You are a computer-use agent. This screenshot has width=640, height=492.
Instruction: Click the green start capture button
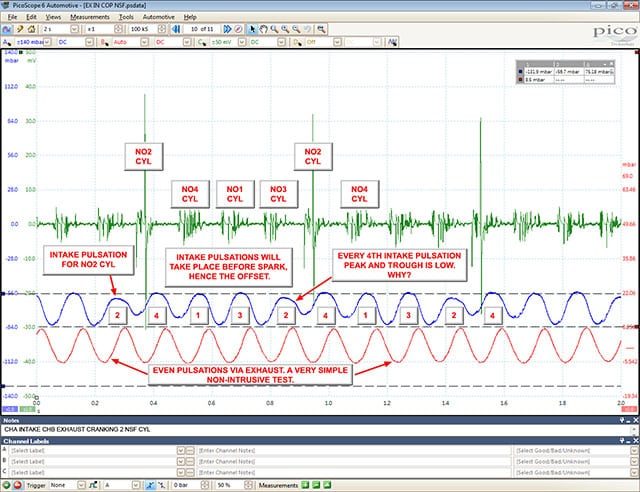[7, 485]
